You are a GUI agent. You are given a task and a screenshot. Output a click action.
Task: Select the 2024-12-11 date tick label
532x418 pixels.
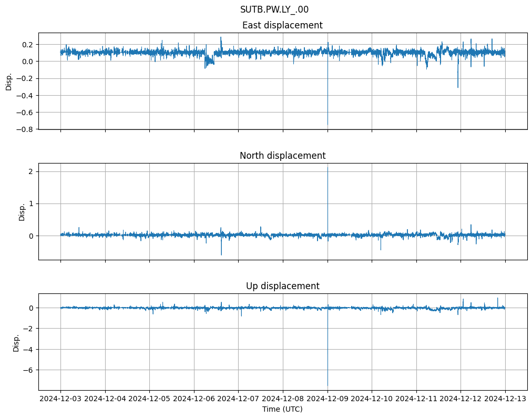(x=416, y=399)
